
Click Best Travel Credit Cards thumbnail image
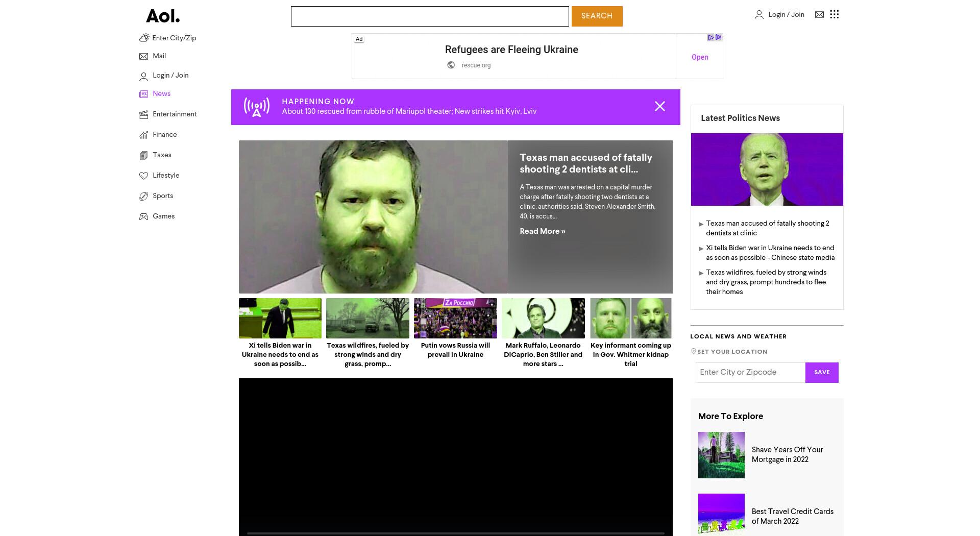pos(721,515)
